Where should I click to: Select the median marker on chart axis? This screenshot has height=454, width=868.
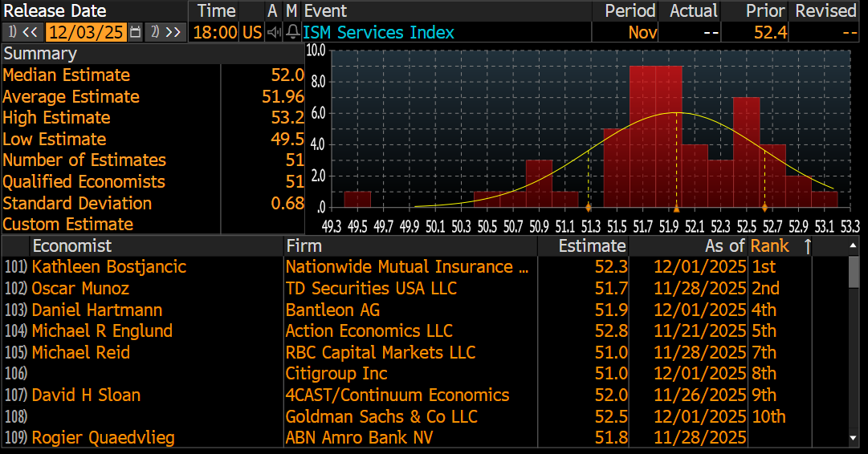pos(676,209)
